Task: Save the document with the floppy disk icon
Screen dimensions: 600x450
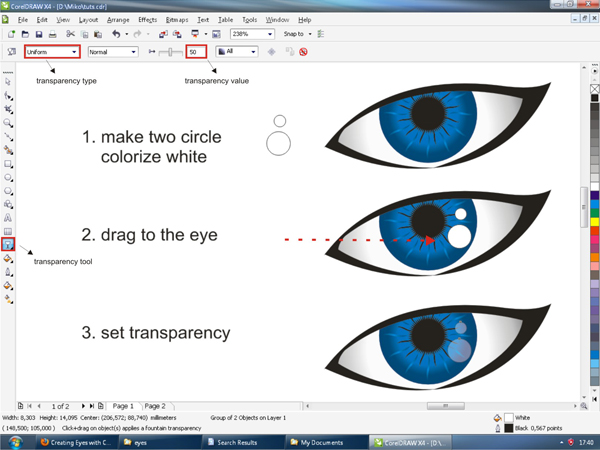Action: (39, 34)
